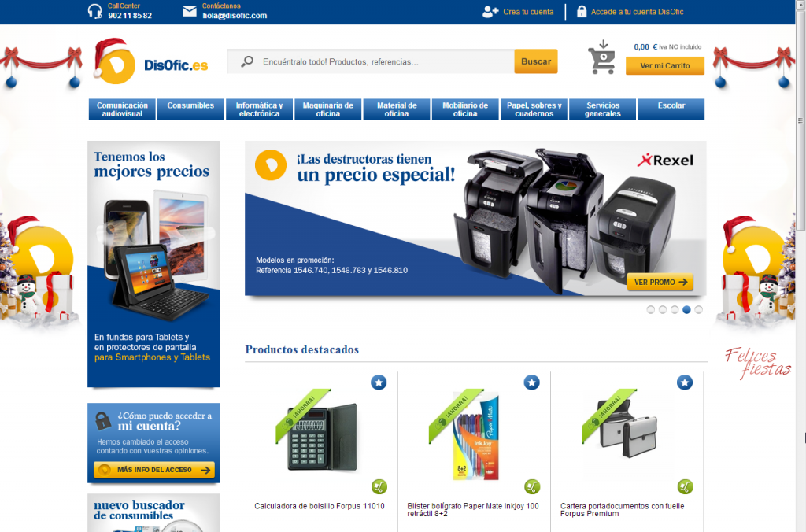The image size is (806, 532).
Task: Open Papel, sobres y cuadernos menu
Action: pos(534,109)
